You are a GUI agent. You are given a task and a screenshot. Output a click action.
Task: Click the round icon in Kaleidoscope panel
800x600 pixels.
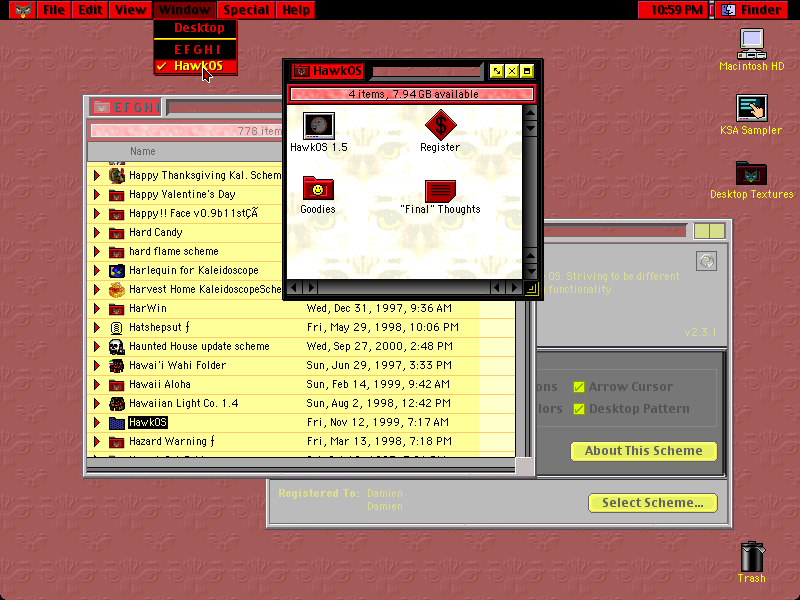pyautogui.click(x=706, y=261)
